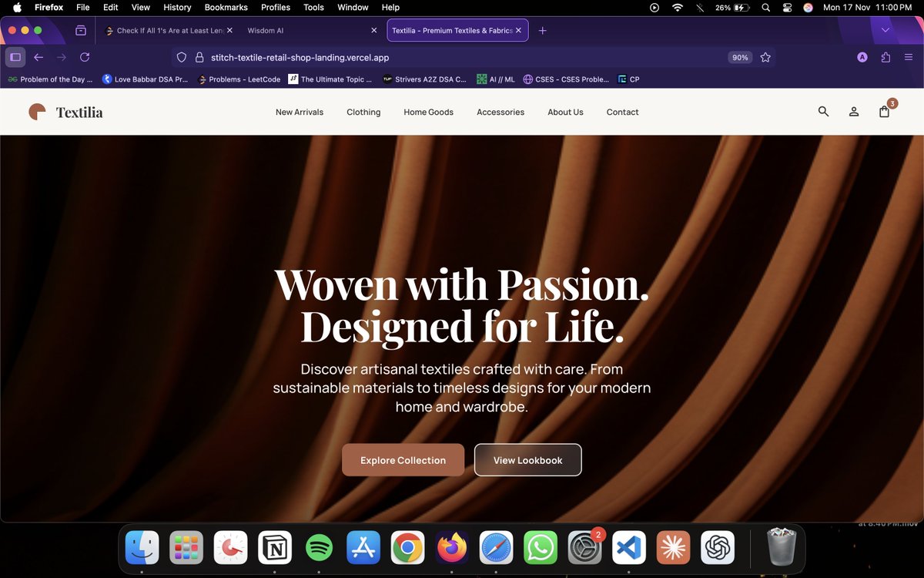
Task: Open the Claude app from the Dock
Action: coord(674,548)
